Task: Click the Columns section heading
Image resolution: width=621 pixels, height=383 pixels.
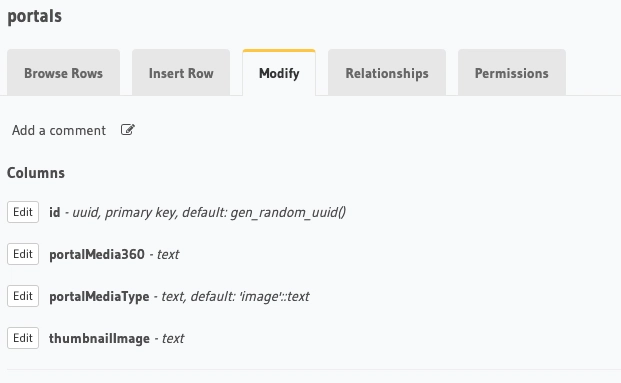Action: coord(36,173)
